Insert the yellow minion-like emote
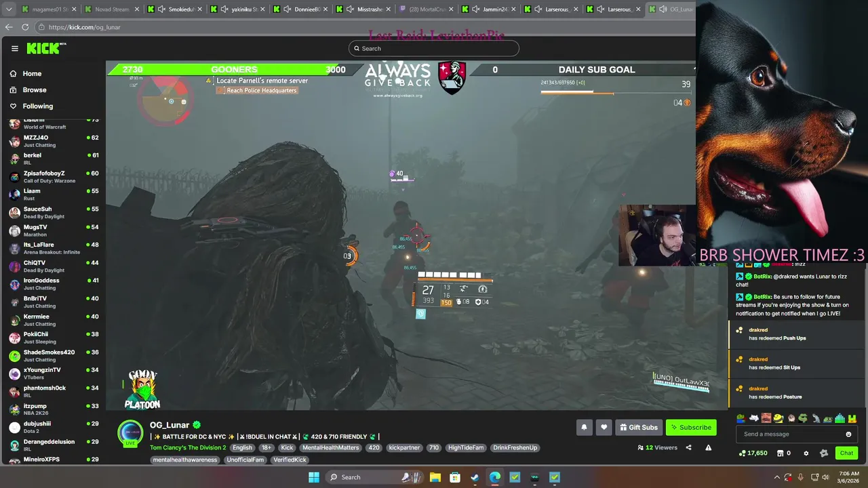This screenshot has height=488, width=868. [x=778, y=418]
